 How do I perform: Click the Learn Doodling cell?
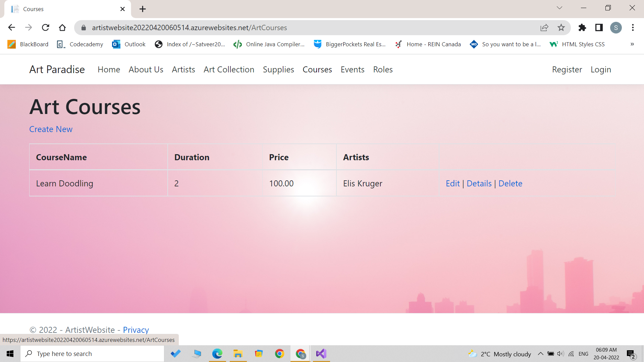98,183
